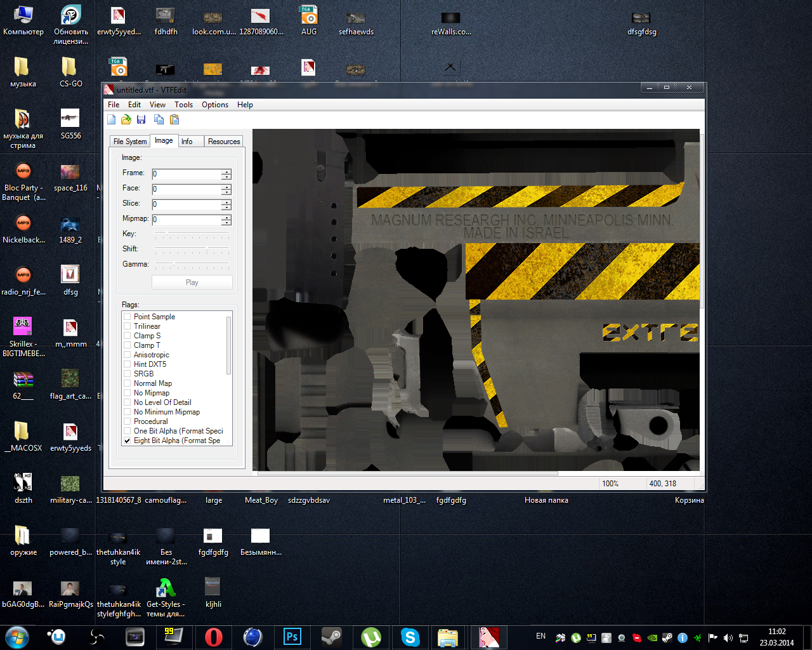Select the CS-GO folder on the desktop
Screen dimensions: 812x650
(x=70, y=72)
